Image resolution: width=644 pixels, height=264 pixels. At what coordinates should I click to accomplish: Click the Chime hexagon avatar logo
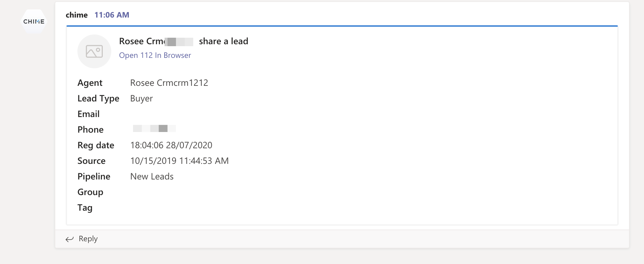click(x=34, y=21)
